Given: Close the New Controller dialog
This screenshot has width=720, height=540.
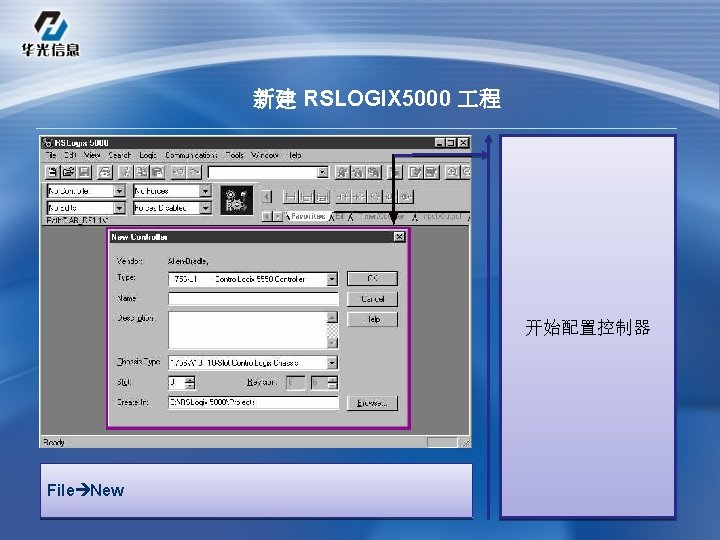Looking at the screenshot, I should 399,236.
